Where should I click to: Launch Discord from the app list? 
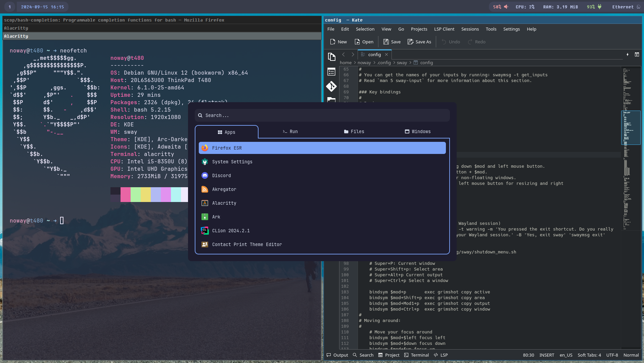322,175
